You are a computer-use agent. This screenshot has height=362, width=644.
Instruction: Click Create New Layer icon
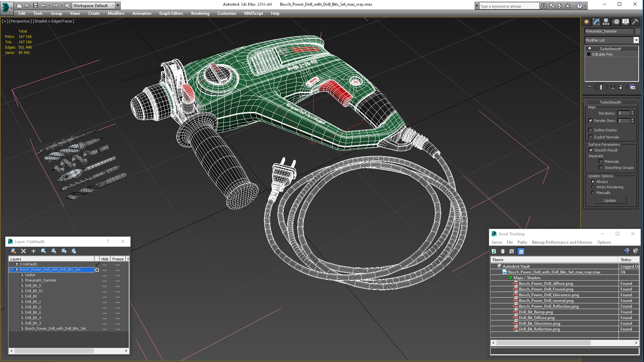(x=13, y=251)
